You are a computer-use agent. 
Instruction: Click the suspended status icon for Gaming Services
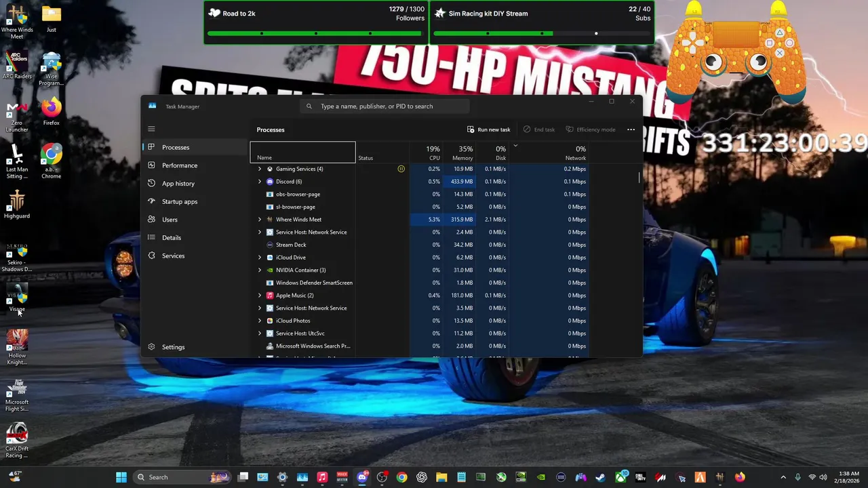[x=401, y=169]
